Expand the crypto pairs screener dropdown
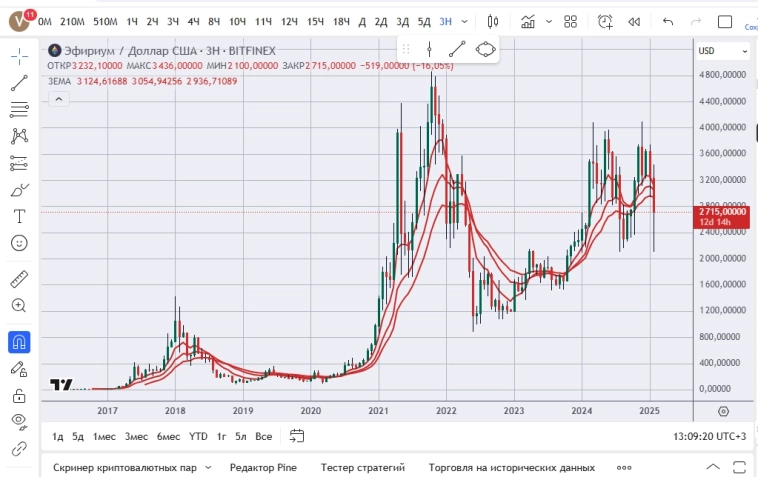The image size is (758, 477). [x=208, y=467]
